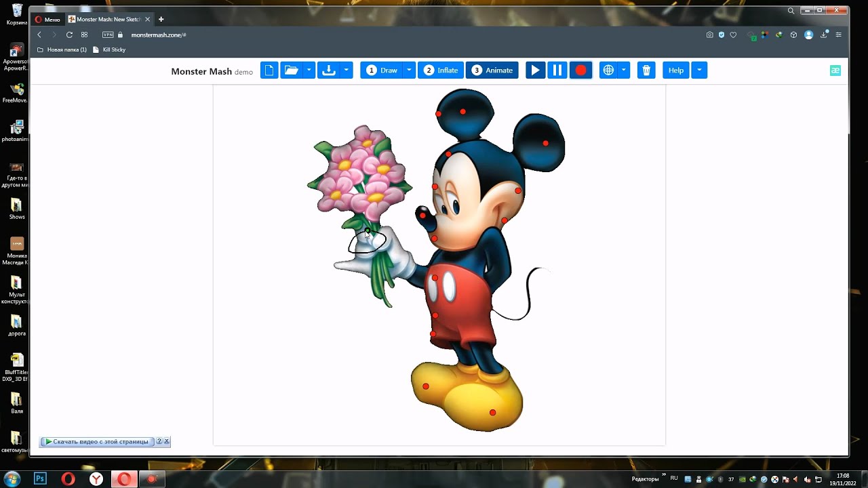This screenshot has width=868, height=488.
Task: Click the Monster Mash title
Action: (x=201, y=71)
